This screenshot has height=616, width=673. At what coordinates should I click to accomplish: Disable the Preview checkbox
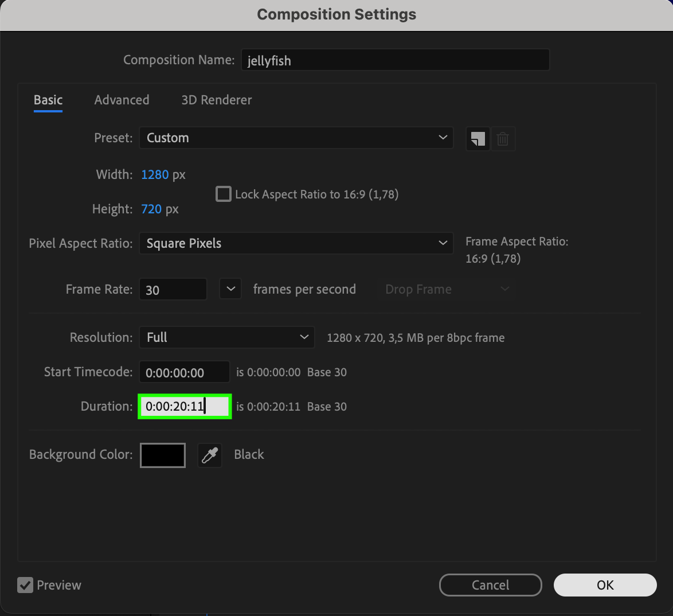pyautogui.click(x=25, y=585)
